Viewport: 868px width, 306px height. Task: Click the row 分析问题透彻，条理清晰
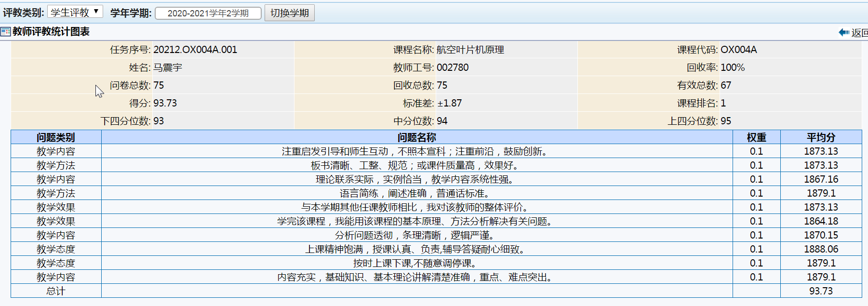click(436, 235)
